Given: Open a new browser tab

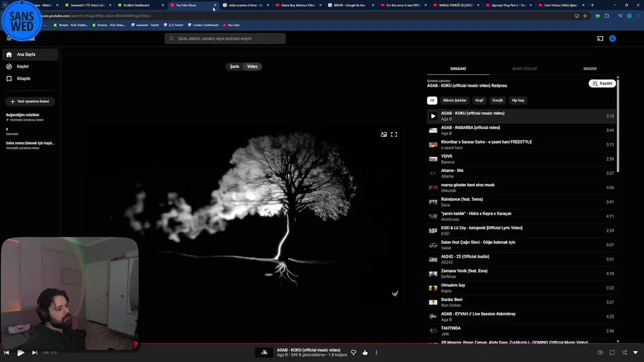Looking at the screenshot, I should [592, 5].
